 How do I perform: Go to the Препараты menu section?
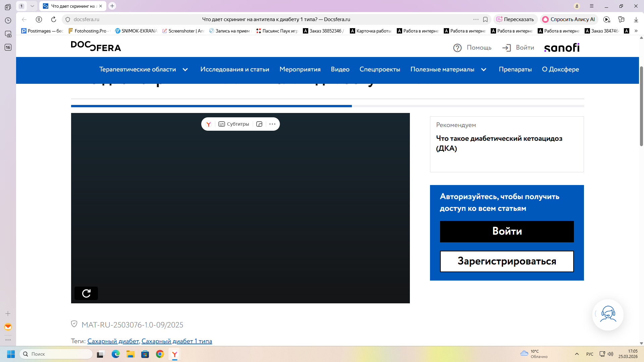[515, 69]
